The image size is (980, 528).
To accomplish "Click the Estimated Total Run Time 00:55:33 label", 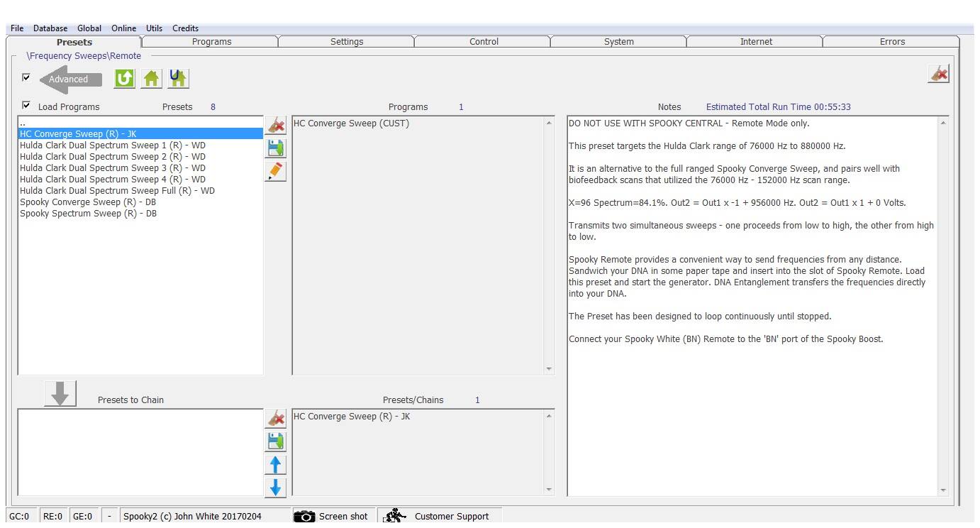I will (778, 107).
